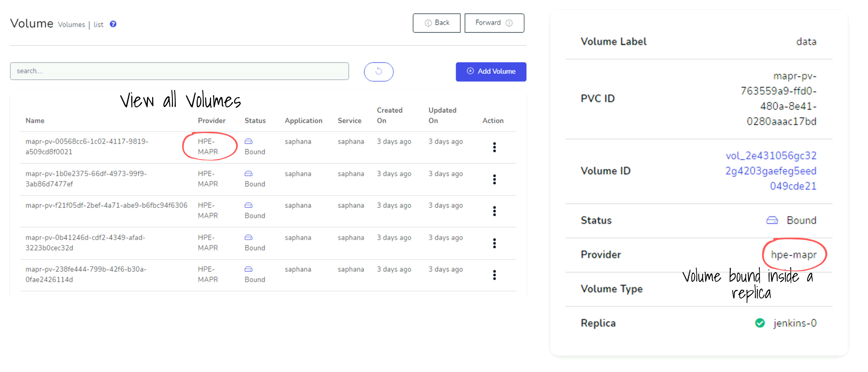Click HPE-MAPR provider in mapr-pv-1b0e2375 row
This screenshot has width=868, height=372.
pos(208,179)
